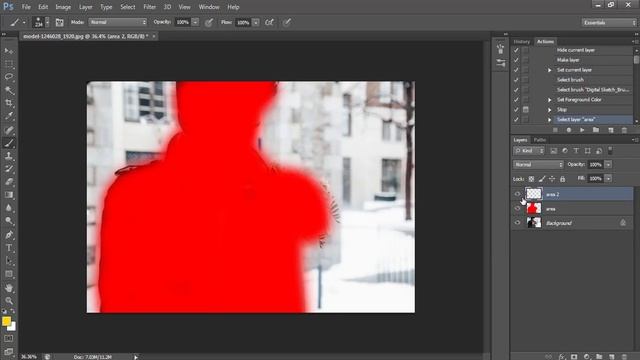The width and height of the screenshot is (640, 360).
Task: Open layer blend mode Normal dropdown
Action: (x=538, y=164)
